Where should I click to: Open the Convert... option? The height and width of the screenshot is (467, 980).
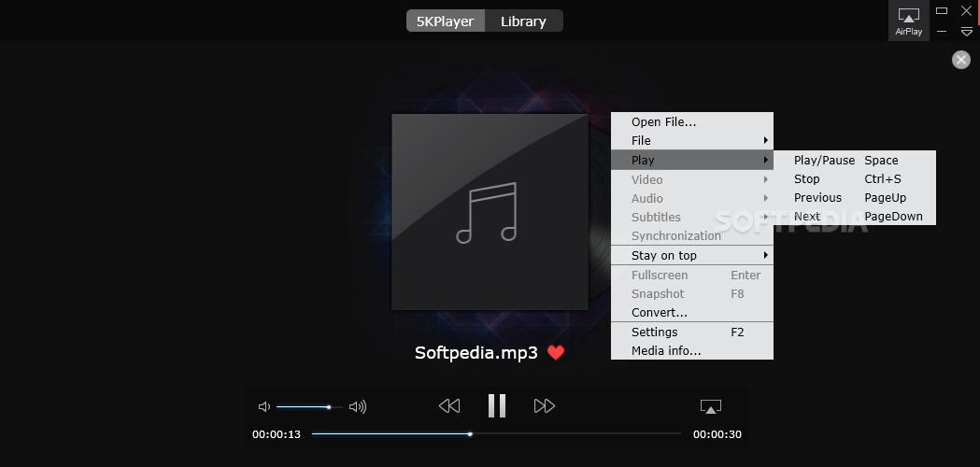(x=692, y=313)
